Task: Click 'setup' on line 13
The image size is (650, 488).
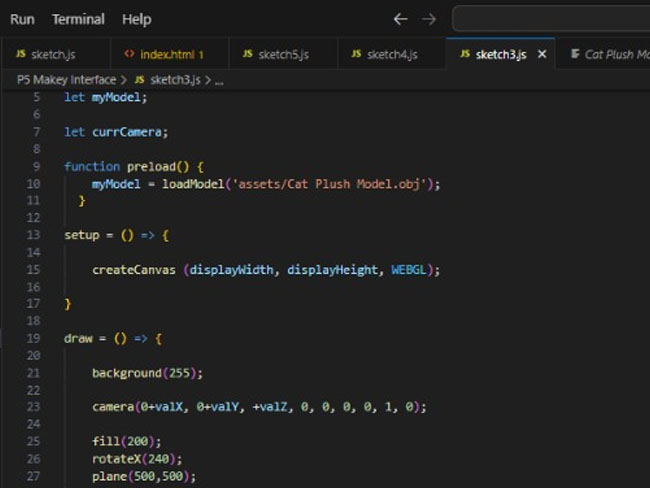Action: 82,236
